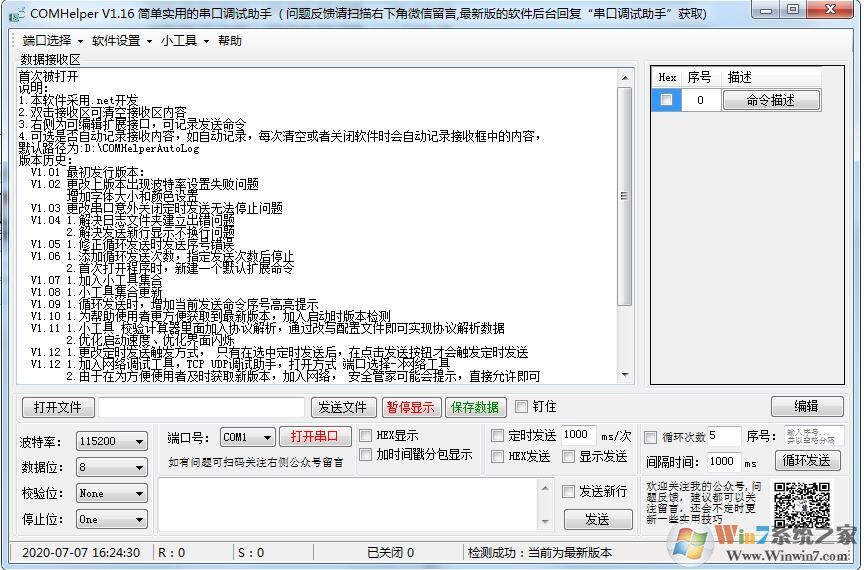Click the 打开串口 button
Viewport: 864px width, 570px height.
click(x=315, y=437)
